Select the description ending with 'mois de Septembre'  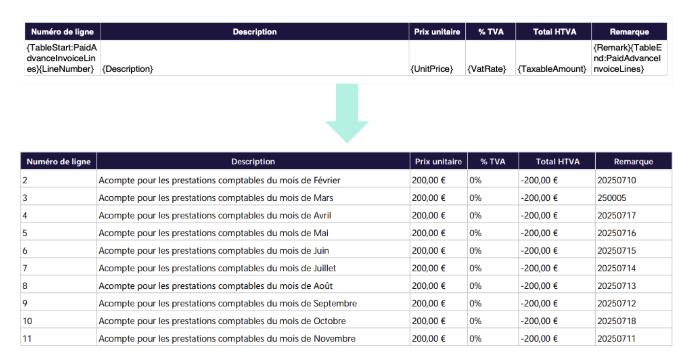tap(228, 303)
